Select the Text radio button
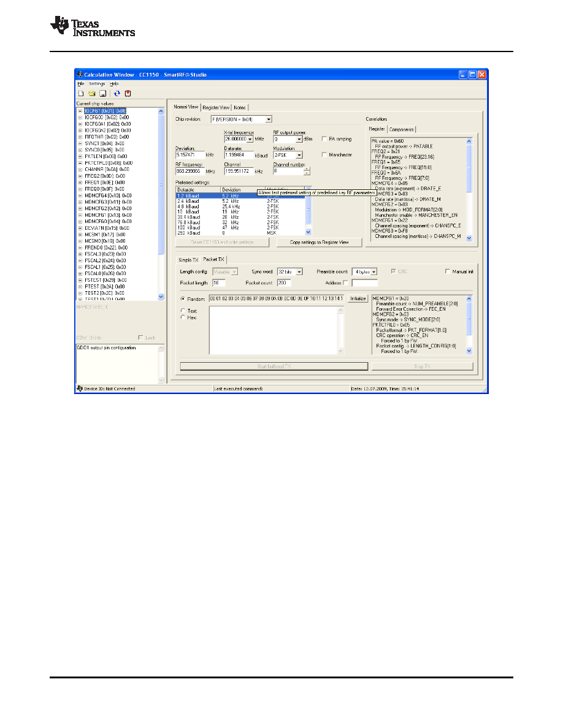 pyautogui.click(x=183, y=311)
